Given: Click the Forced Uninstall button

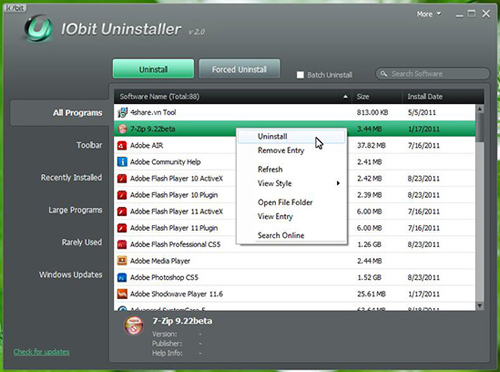Looking at the screenshot, I should tap(239, 69).
